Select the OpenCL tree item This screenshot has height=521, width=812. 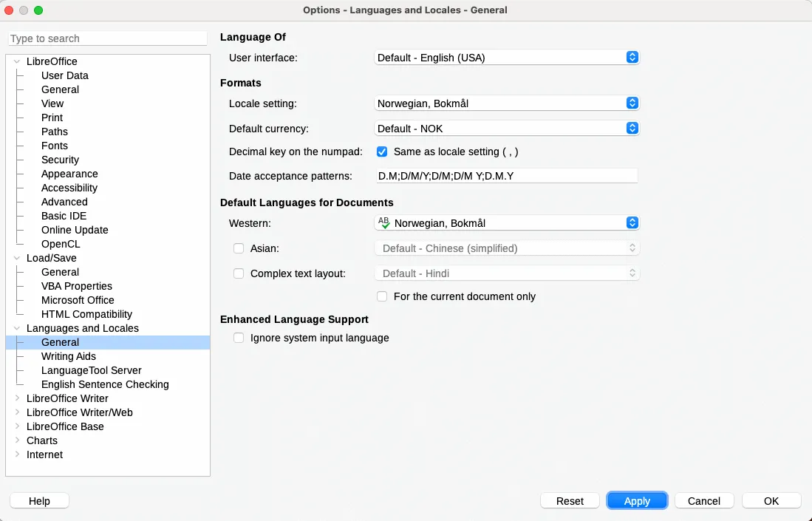[x=61, y=244]
